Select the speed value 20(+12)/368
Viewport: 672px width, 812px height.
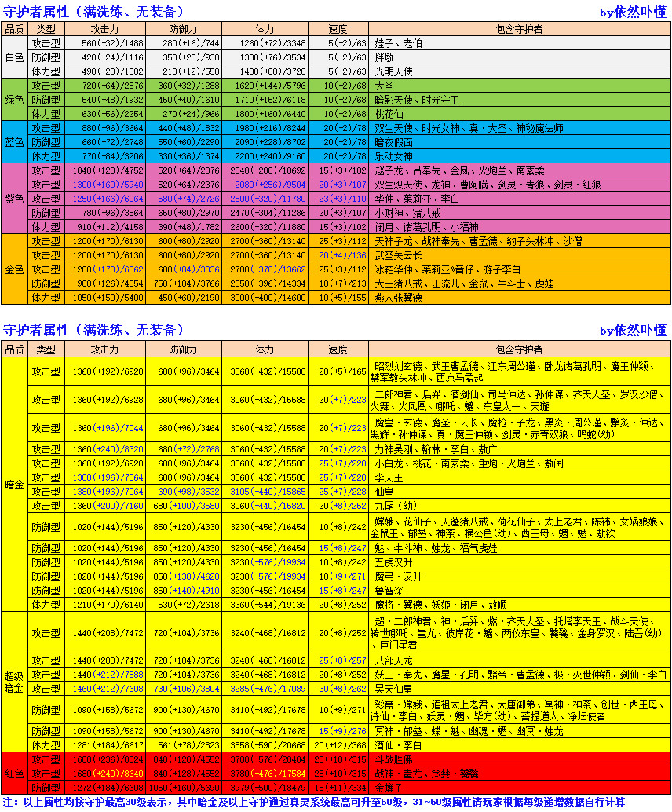point(341,745)
